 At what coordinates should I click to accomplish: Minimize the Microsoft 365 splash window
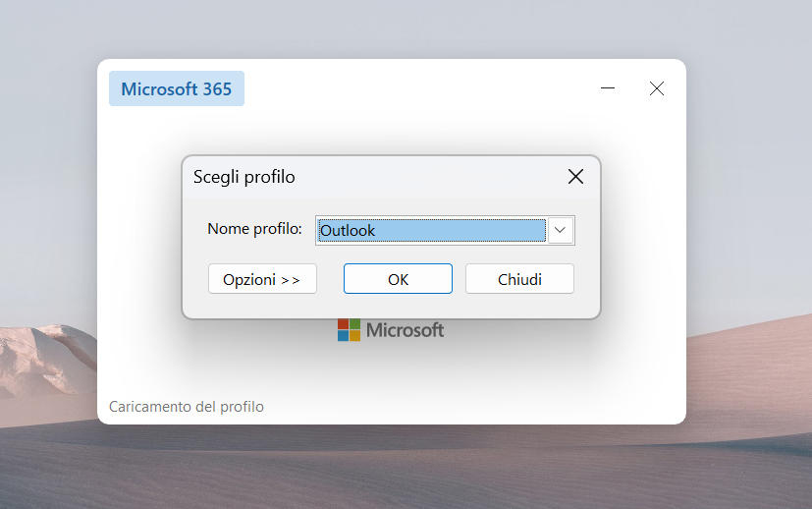[608, 88]
